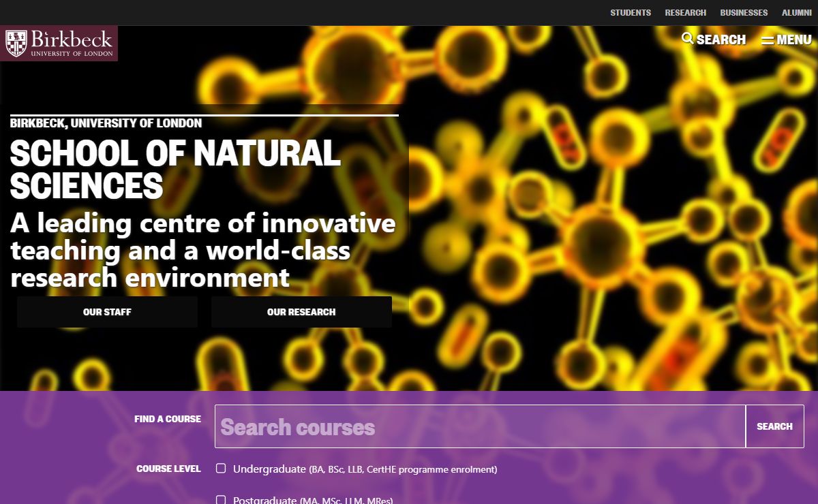Focus the Search courses input field
This screenshot has width=818, height=504.
point(480,426)
